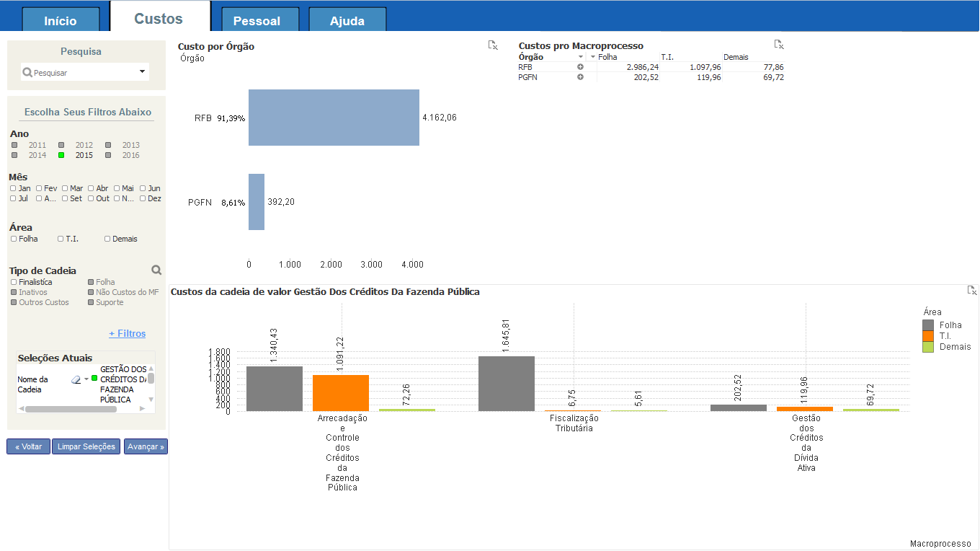Open dropdown arrow next to the eraser icon

coord(86,379)
